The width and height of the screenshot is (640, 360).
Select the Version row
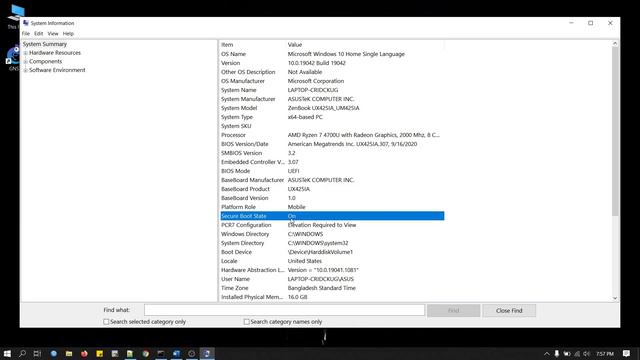pos(332,63)
